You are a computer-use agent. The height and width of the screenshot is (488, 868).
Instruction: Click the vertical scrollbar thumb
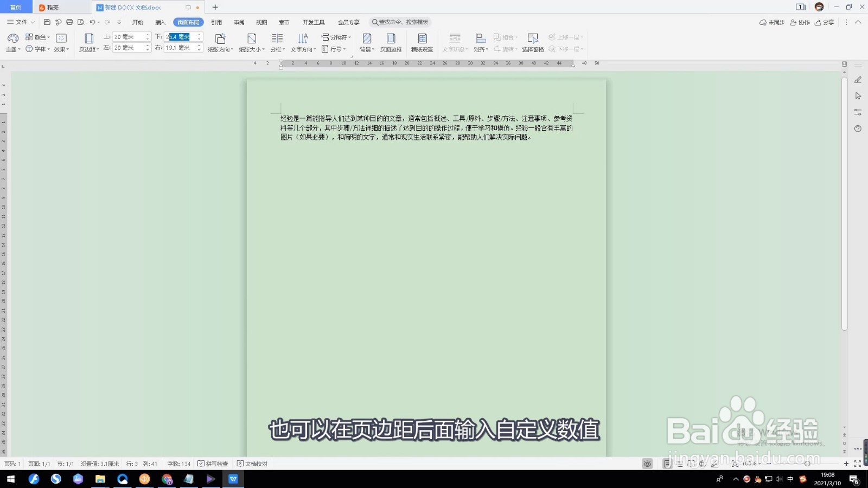pyautogui.click(x=844, y=203)
